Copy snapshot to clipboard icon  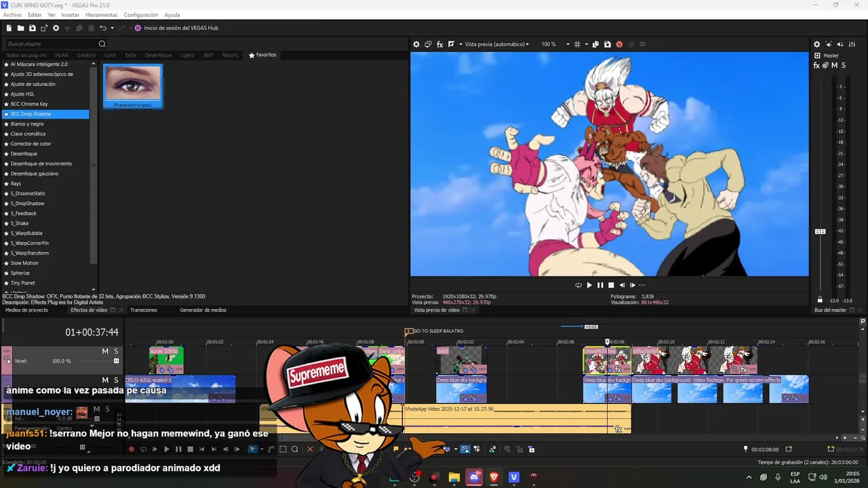[x=595, y=44]
